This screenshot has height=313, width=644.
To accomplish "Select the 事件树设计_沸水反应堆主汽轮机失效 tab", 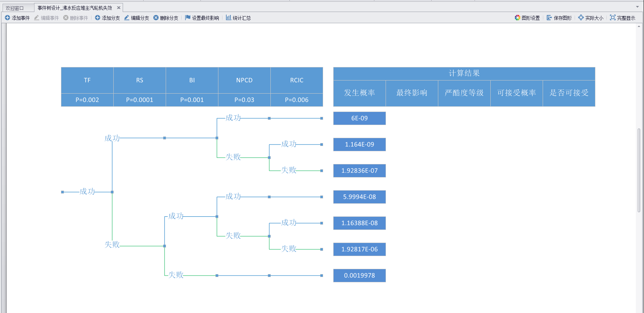I will pyautogui.click(x=75, y=8).
